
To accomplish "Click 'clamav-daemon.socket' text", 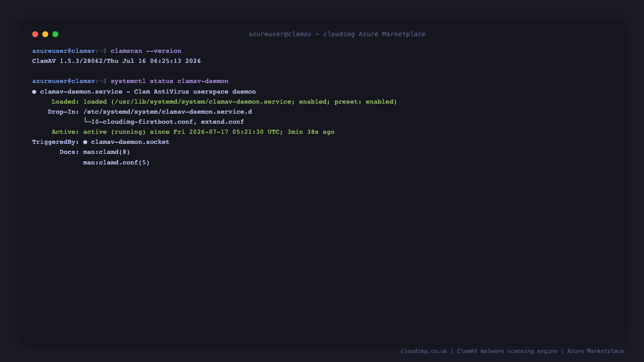I will tap(130, 142).
